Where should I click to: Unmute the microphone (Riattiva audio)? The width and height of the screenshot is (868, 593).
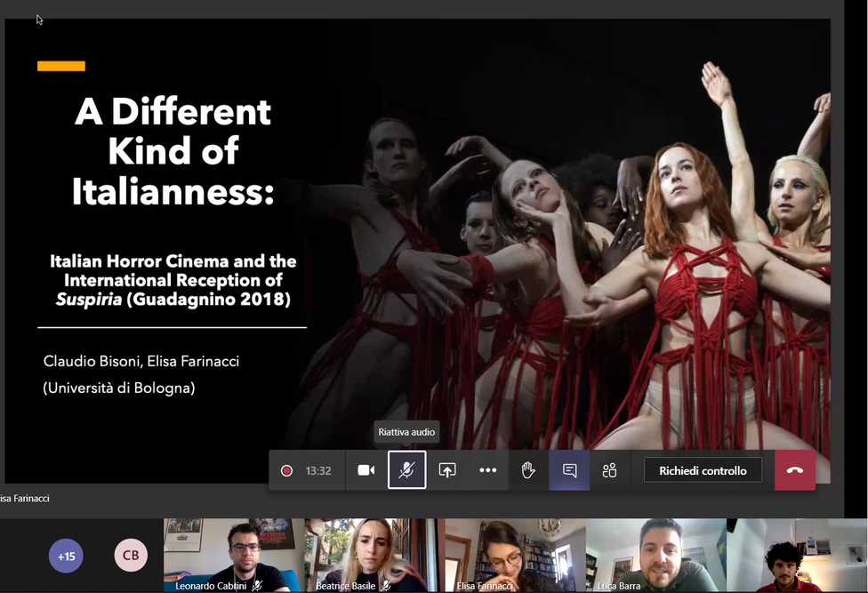407,470
